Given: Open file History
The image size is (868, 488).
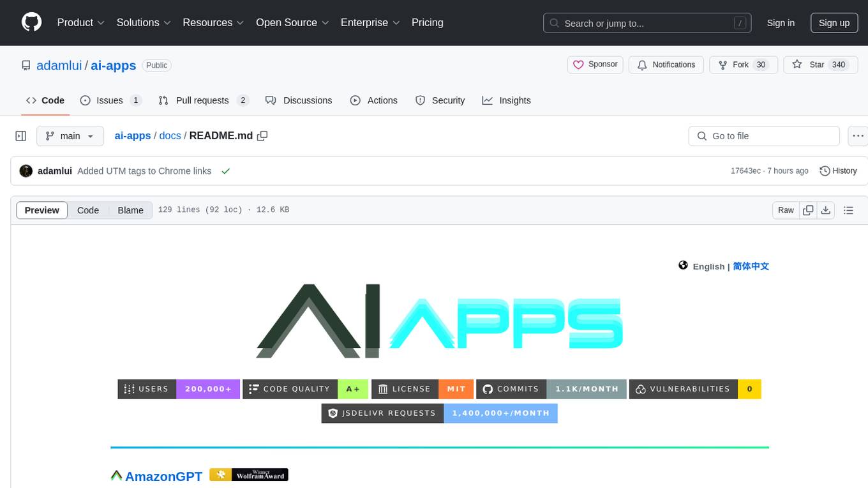Looking at the screenshot, I should click(x=838, y=171).
